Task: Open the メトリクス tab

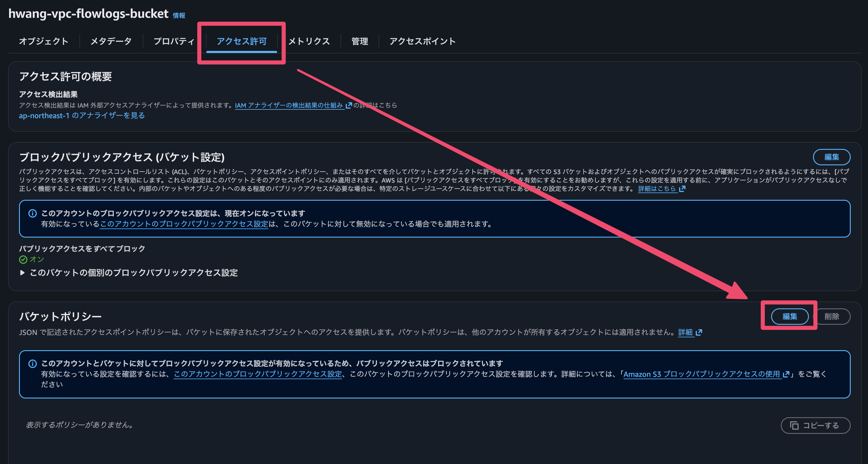Action: coord(309,41)
